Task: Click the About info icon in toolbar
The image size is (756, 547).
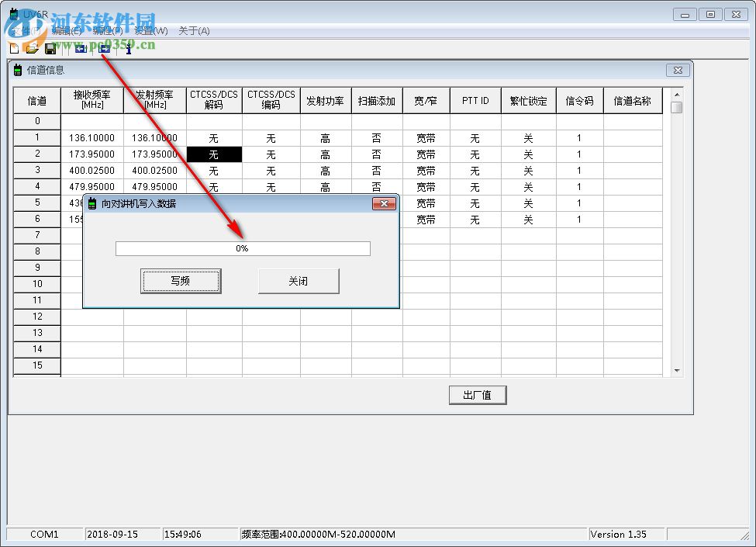Action: pos(128,48)
